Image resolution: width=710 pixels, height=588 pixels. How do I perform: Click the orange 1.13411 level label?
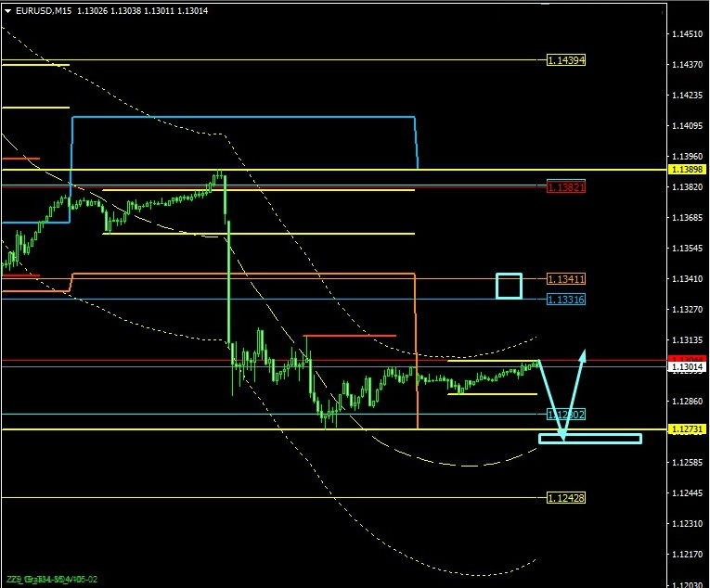[x=565, y=279]
